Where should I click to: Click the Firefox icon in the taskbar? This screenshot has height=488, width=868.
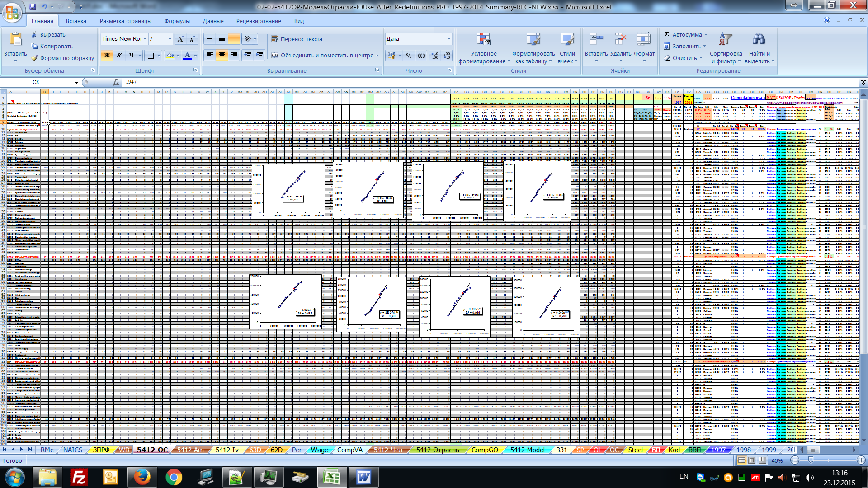coord(142,477)
